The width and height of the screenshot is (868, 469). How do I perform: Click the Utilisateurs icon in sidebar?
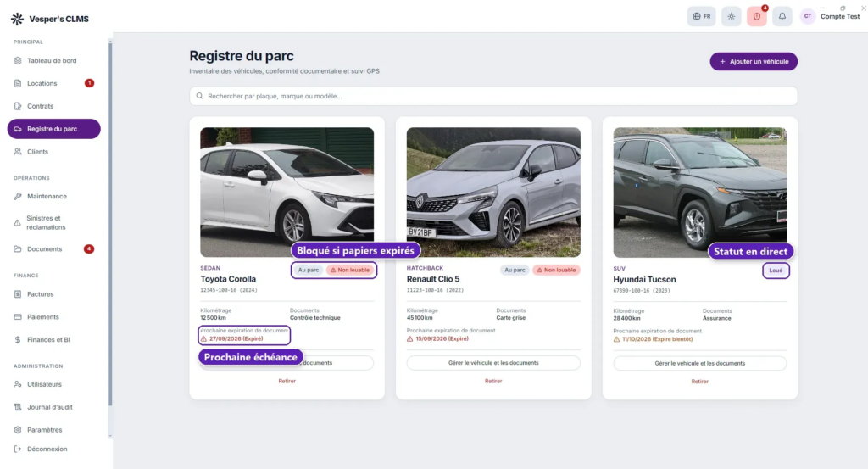[x=18, y=384]
